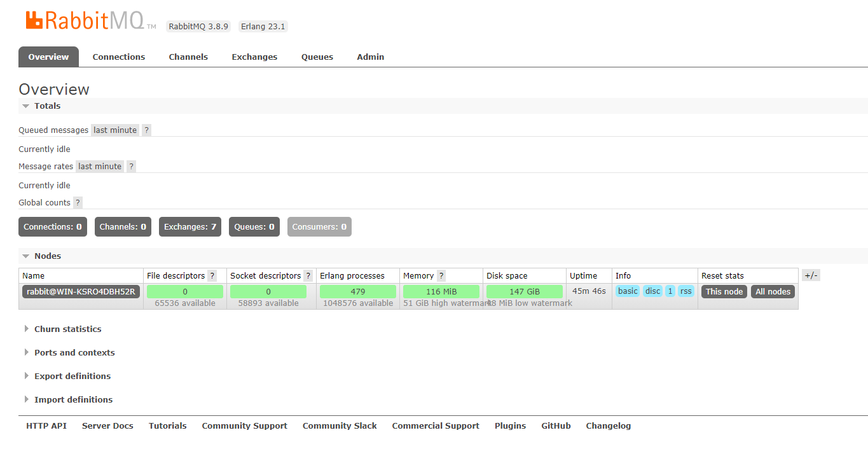This screenshot has height=463, width=868.
Task: Show Socket descriptors help tooltip
Action: point(308,275)
